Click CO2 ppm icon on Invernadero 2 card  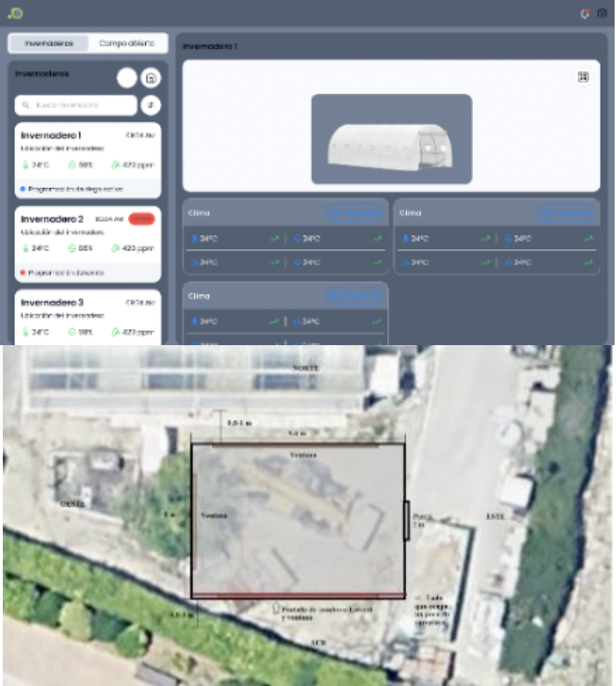coord(116,248)
